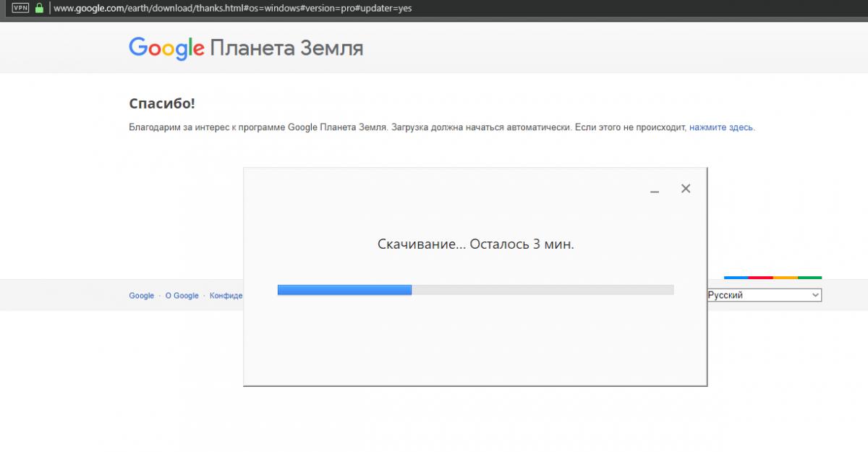
Task: Click the VPN badge in the address bar
Action: click(x=20, y=9)
